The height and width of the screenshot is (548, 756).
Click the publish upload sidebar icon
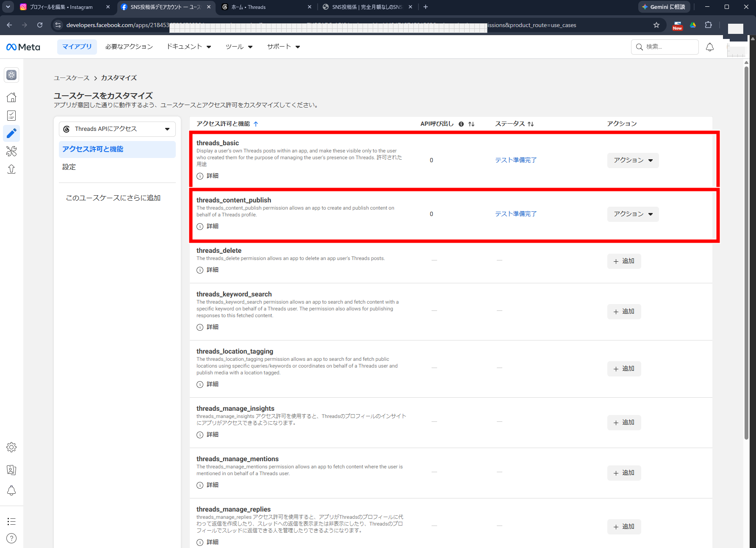tap(11, 169)
